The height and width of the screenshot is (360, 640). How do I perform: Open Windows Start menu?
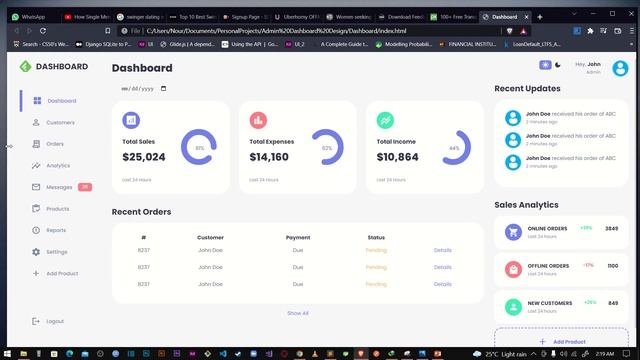pos(7,353)
